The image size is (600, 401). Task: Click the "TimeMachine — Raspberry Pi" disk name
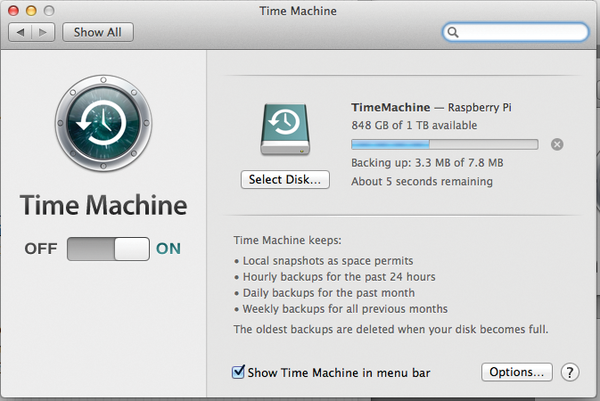coord(431,108)
